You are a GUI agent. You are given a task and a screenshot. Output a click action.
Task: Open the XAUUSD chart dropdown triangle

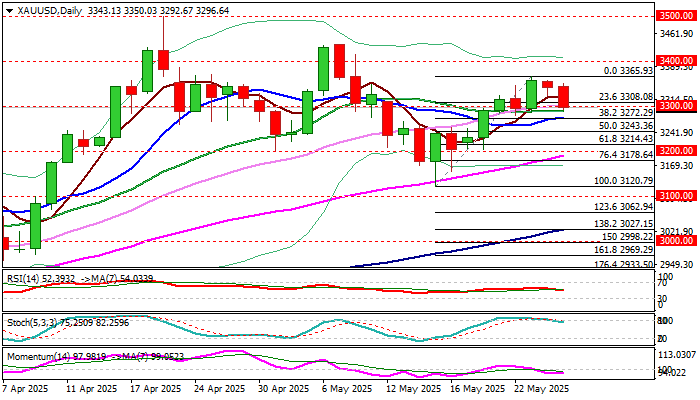tap(9, 11)
